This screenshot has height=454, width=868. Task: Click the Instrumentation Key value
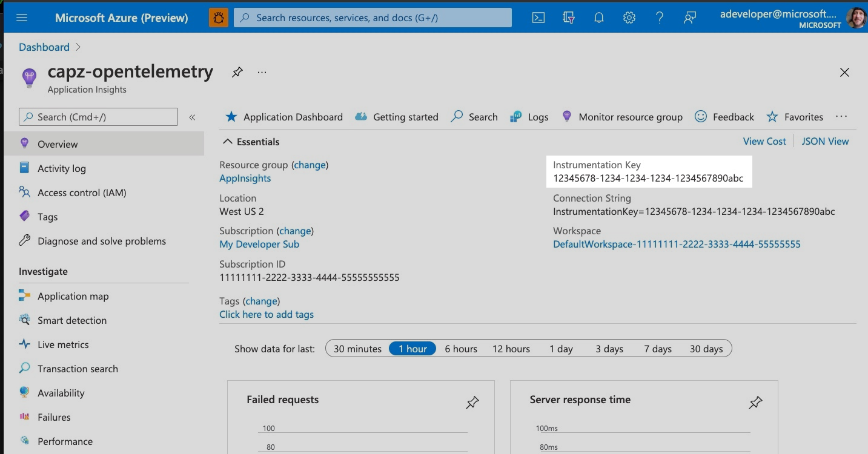(x=648, y=178)
